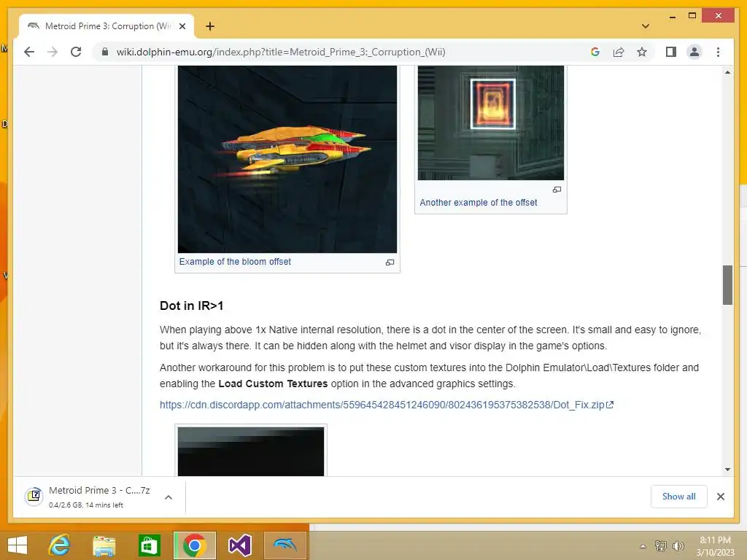Click the page scrollbar thumb

click(727, 285)
